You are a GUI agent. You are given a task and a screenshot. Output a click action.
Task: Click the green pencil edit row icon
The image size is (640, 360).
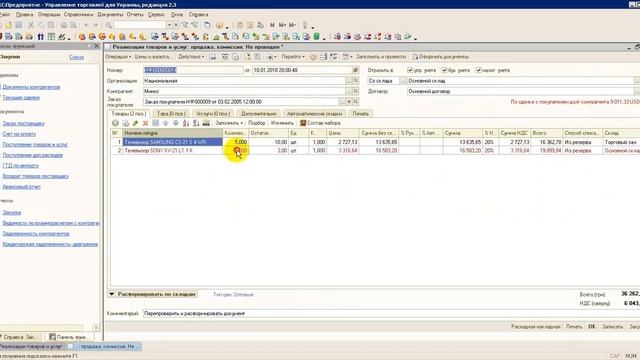point(136,123)
